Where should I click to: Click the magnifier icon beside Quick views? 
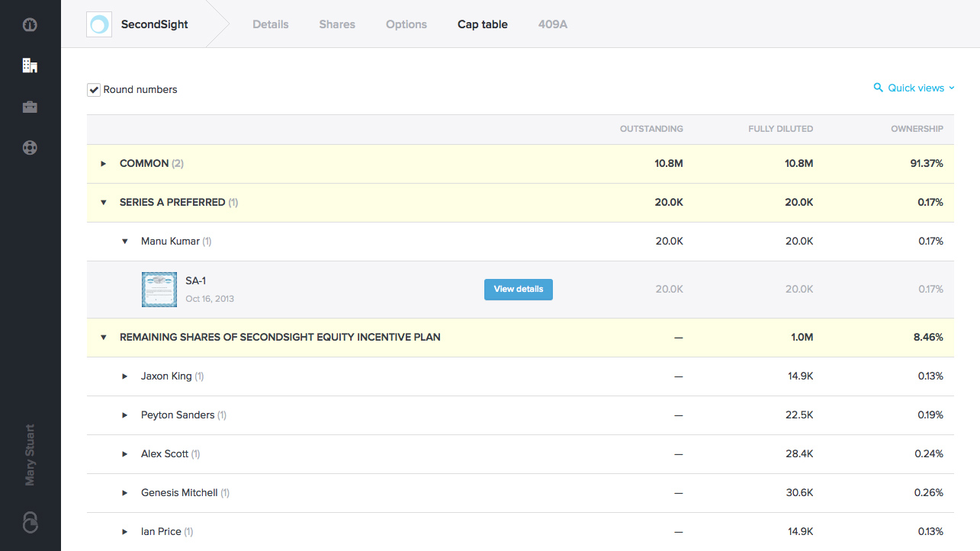pyautogui.click(x=879, y=88)
